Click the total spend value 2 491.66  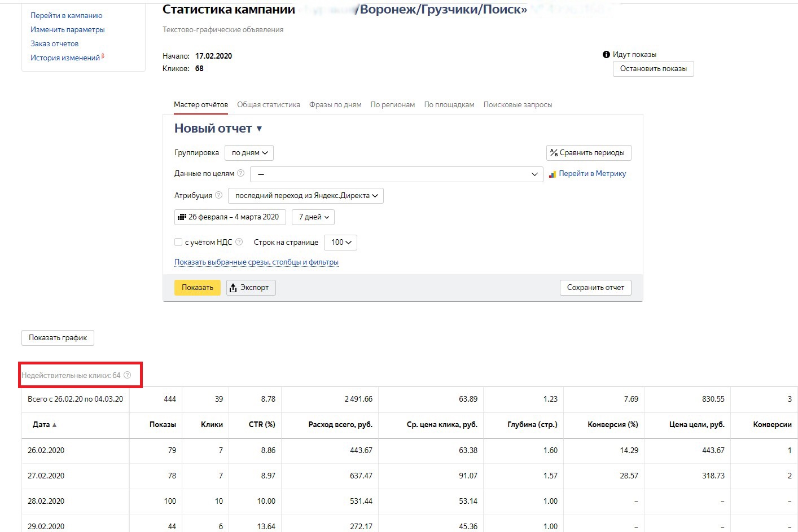[x=358, y=399]
